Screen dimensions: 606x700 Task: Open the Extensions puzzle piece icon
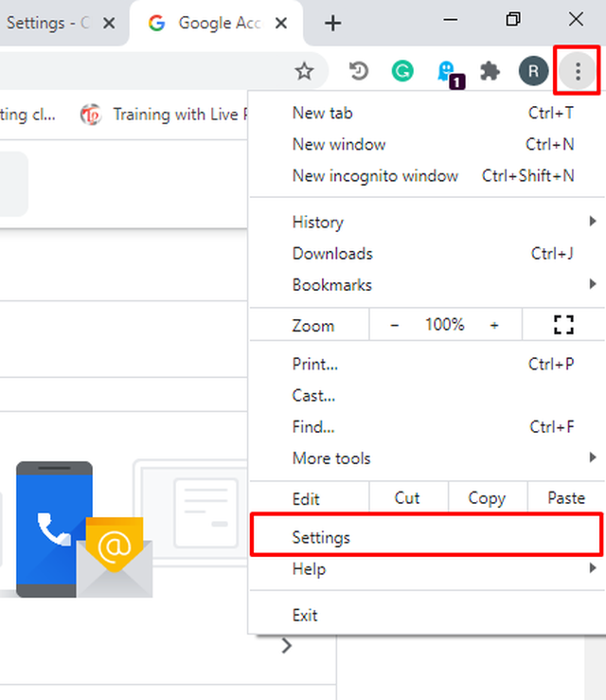click(490, 71)
